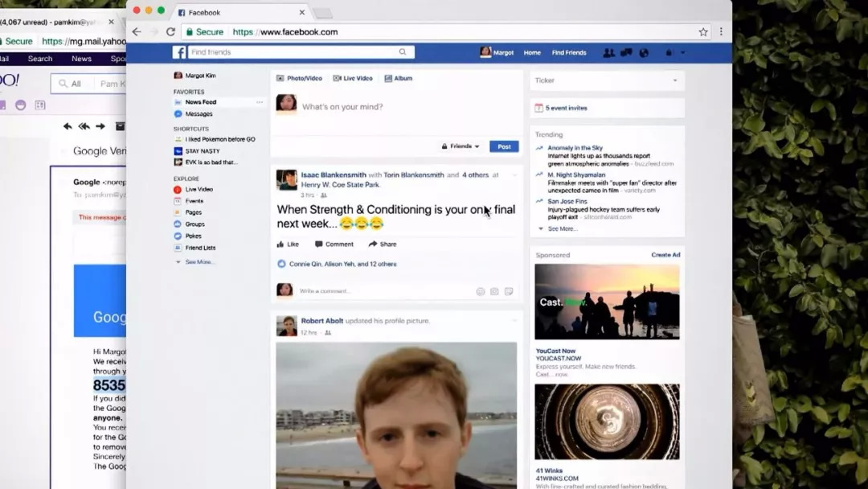Image resolution: width=868 pixels, height=489 pixels.
Task: Bookmark the page with the star icon
Action: 703,32
